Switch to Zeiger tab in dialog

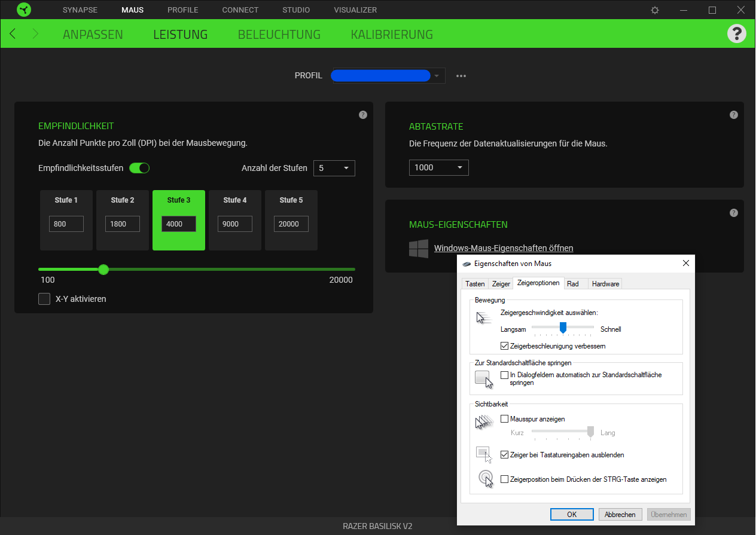tap(501, 284)
